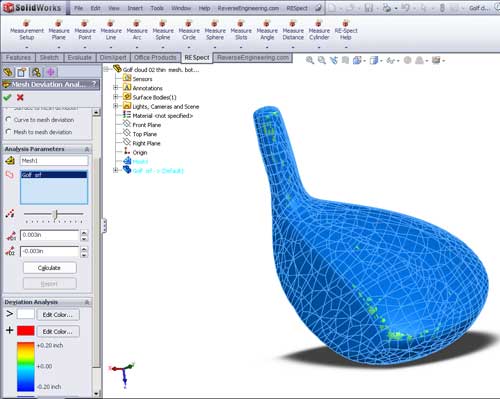Edit Color for plus deviation
Image resolution: width=500 pixels, height=399 pixels.
coord(58,331)
